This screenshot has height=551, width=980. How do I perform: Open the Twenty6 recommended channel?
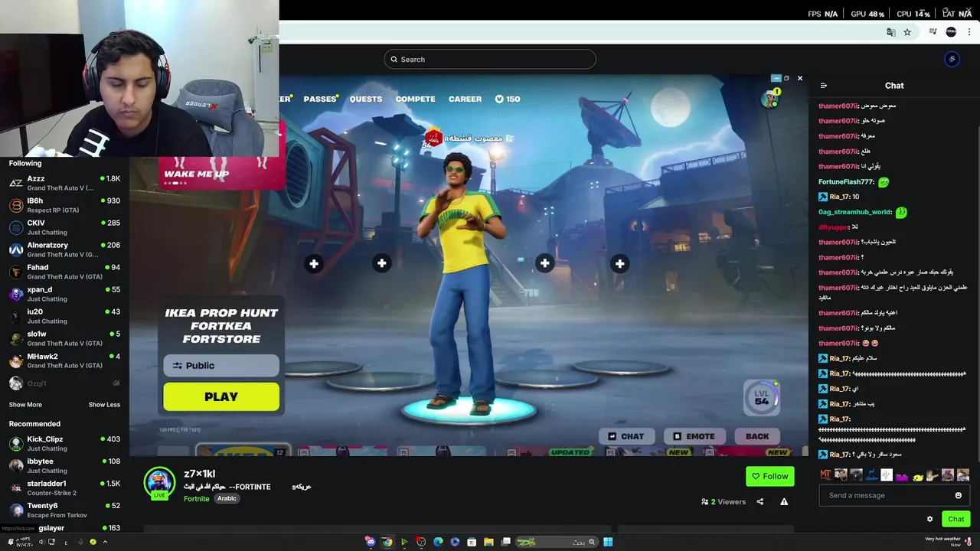pyautogui.click(x=64, y=510)
